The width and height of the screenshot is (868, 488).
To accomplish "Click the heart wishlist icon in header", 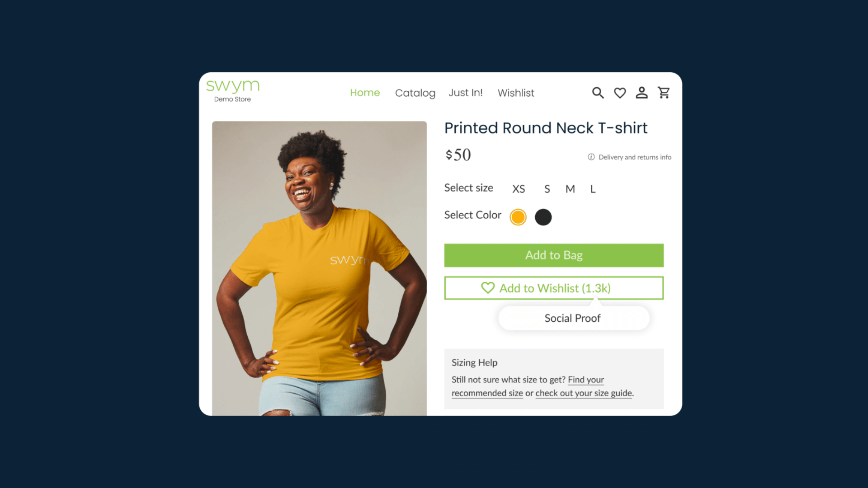I will 620,93.
